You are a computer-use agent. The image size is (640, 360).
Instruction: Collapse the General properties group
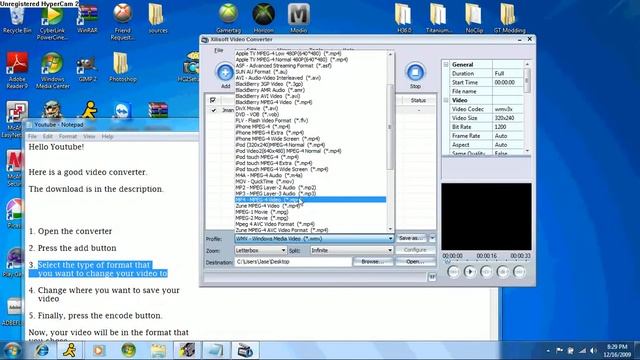pyautogui.click(x=446, y=64)
